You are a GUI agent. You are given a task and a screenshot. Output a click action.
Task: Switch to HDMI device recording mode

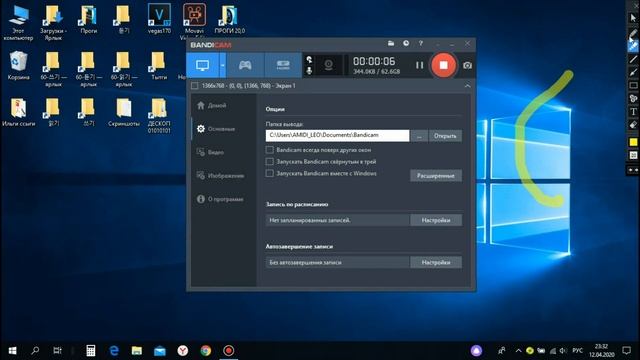[x=283, y=65]
